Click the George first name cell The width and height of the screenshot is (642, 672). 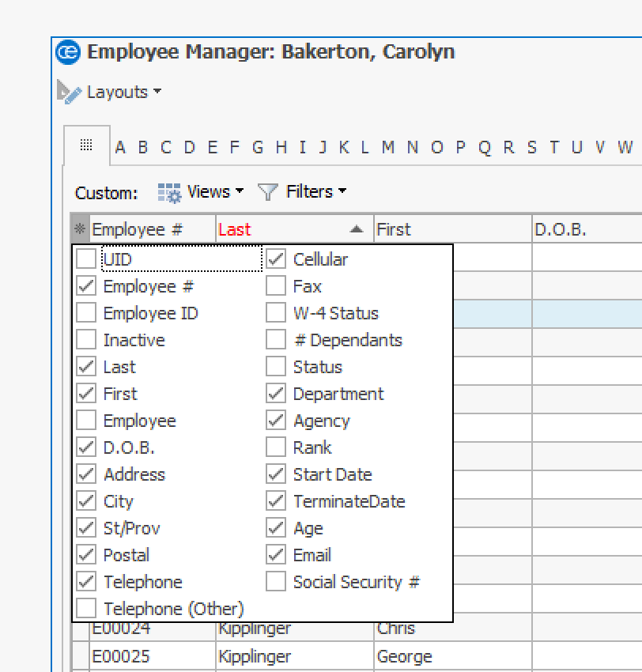point(452,655)
